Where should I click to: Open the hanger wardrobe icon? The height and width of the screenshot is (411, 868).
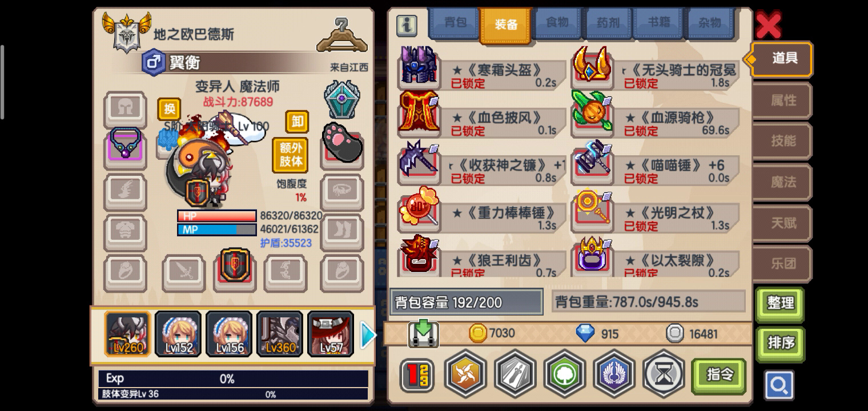point(341,34)
